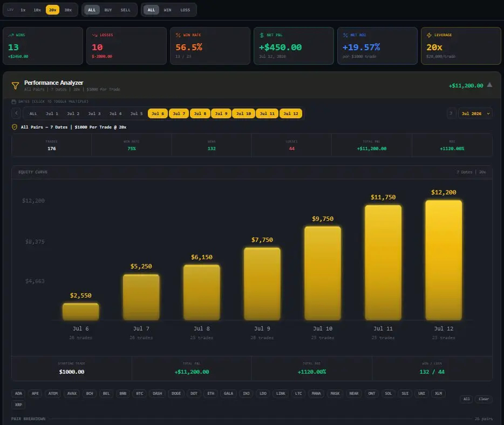Collapse the Performance Analyzer panel triangle
The height and width of the screenshot is (425, 504).
489,85
